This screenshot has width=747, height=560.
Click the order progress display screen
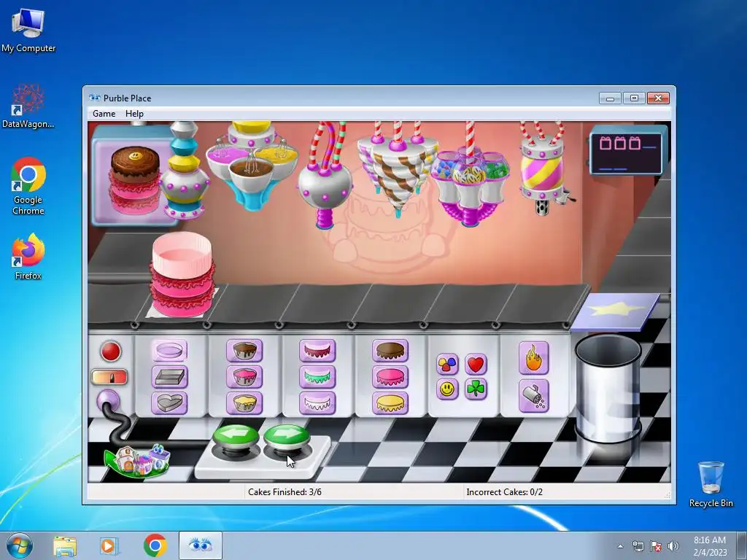[x=627, y=152]
